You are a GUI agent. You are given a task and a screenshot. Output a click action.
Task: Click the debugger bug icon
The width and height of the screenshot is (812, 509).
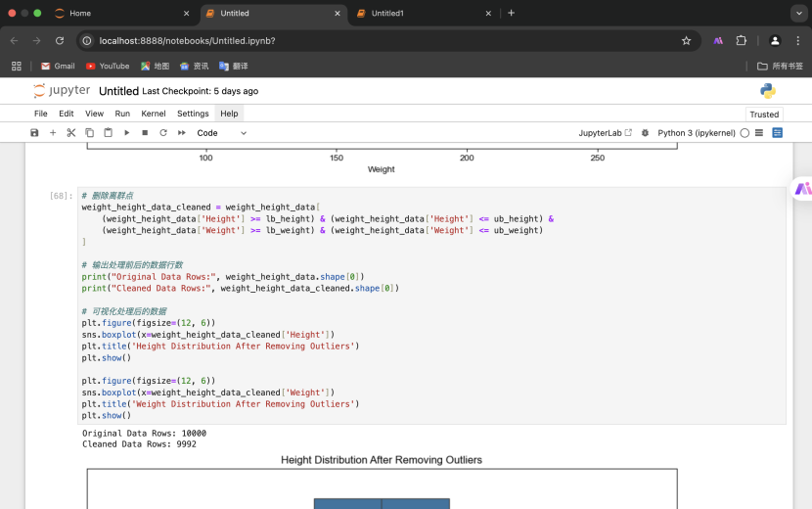pos(645,133)
